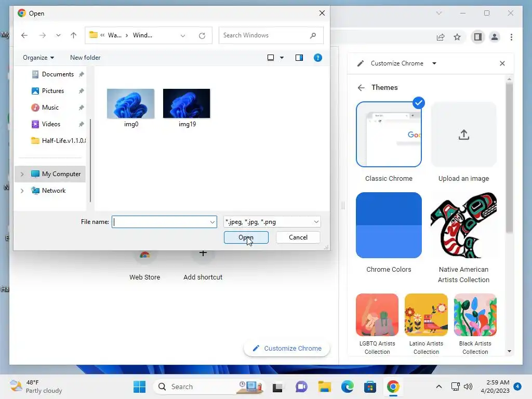Open tab search chevron in Chrome
This screenshot has height=399, width=532.
pos(438,13)
